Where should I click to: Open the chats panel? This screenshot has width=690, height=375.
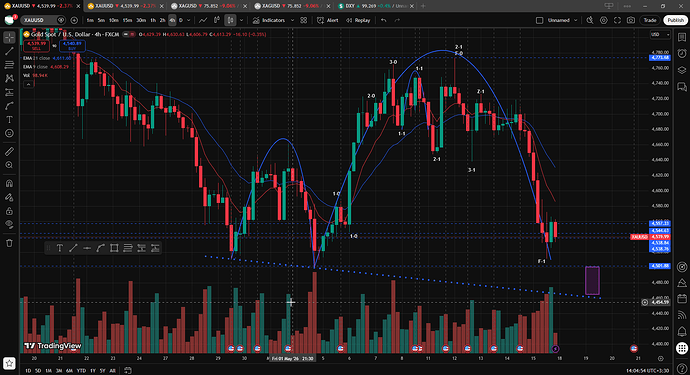pyautogui.click(x=682, y=86)
